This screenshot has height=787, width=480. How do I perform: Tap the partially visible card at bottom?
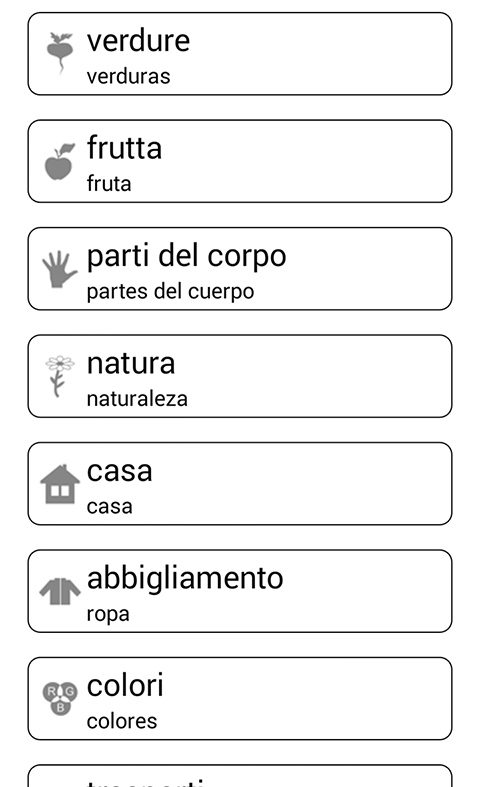click(x=240, y=776)
